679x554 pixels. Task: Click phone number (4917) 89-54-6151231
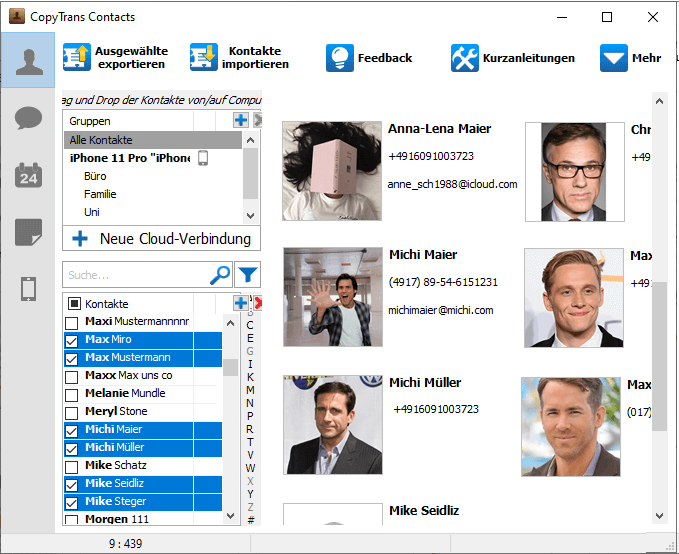pos(443,282)
